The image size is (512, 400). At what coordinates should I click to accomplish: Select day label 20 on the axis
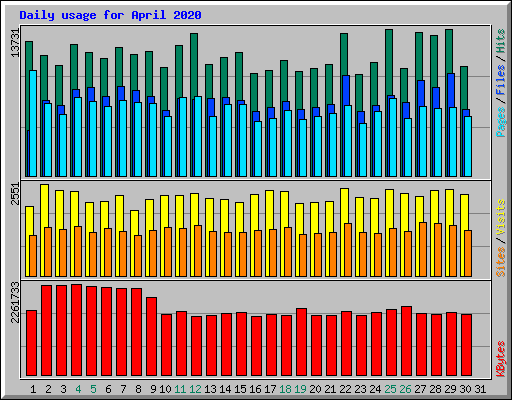point(315,389)
